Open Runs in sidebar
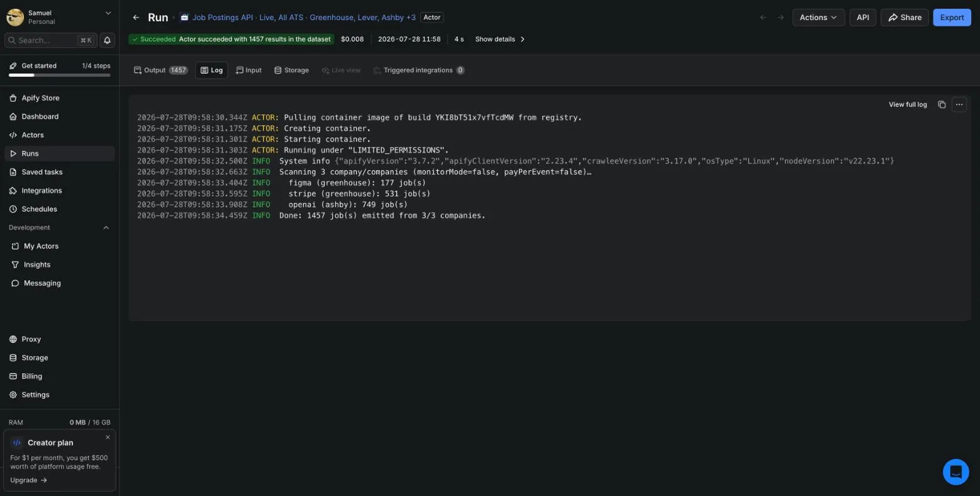 60,153
